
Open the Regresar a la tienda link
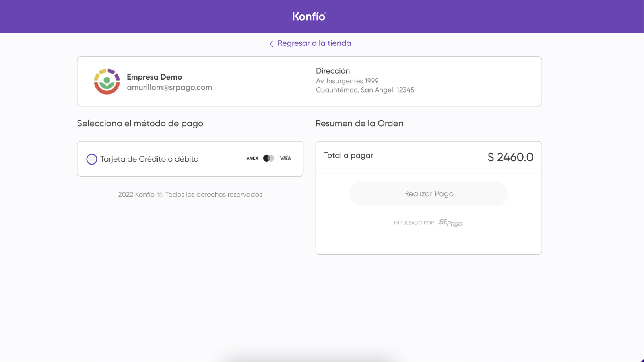click(x=314, y=43)
